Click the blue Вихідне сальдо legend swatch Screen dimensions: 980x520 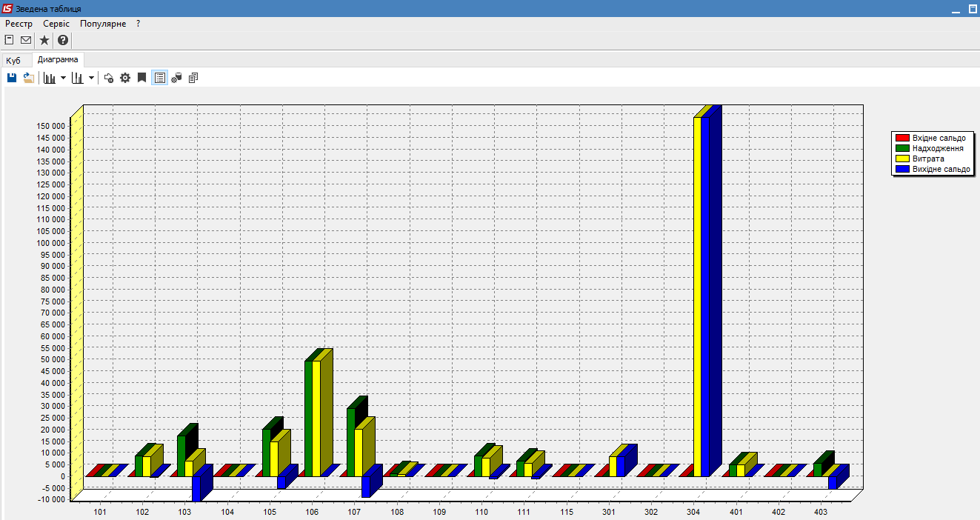point(902,169)
